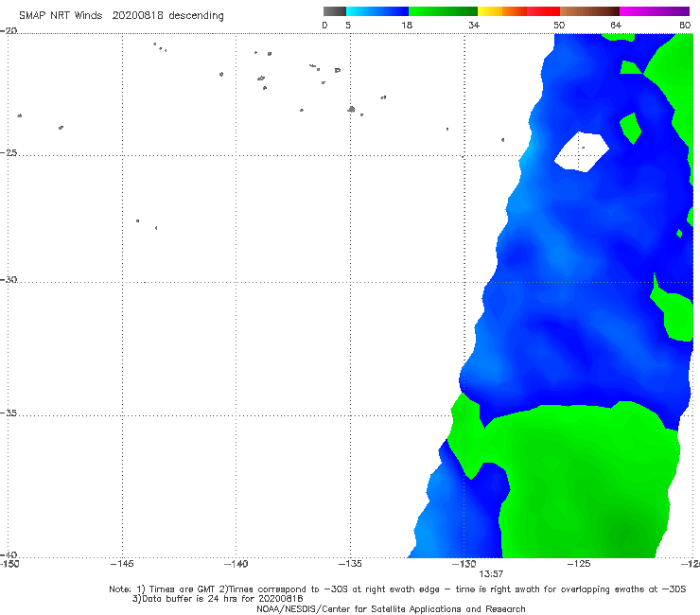Click the gray 0–5 segment of the color bar
Screen dimensions: 700x615
click(334, 11)
